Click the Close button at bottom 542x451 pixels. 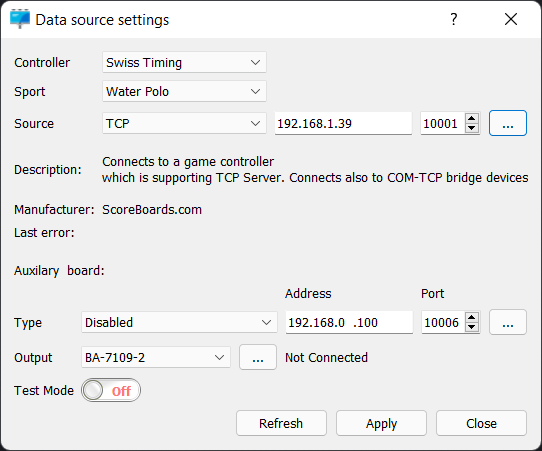(x=482, y=423)
